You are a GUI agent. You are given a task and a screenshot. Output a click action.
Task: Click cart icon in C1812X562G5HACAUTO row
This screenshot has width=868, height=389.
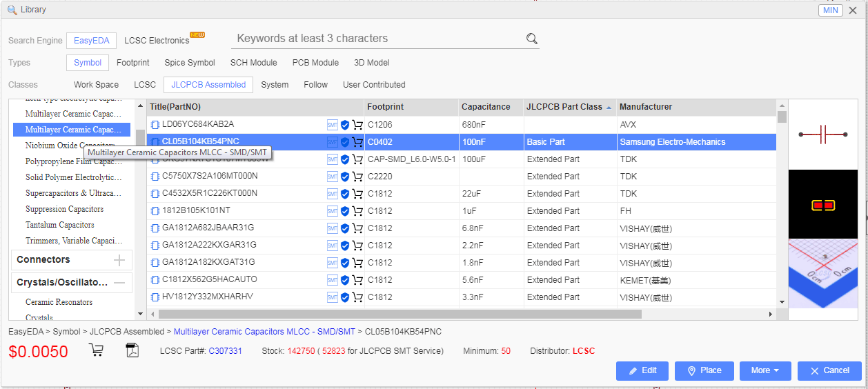pyautogui.click(x=357, y=280)
